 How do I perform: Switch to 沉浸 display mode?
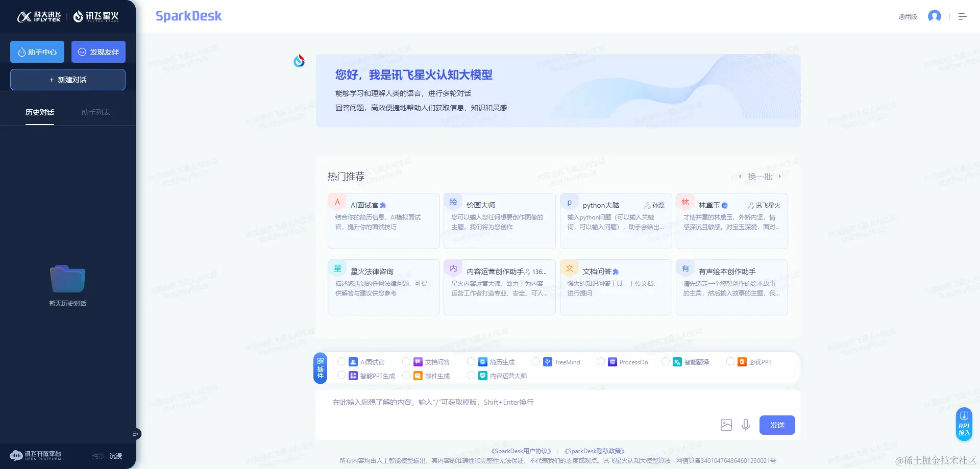coord(116,456)
